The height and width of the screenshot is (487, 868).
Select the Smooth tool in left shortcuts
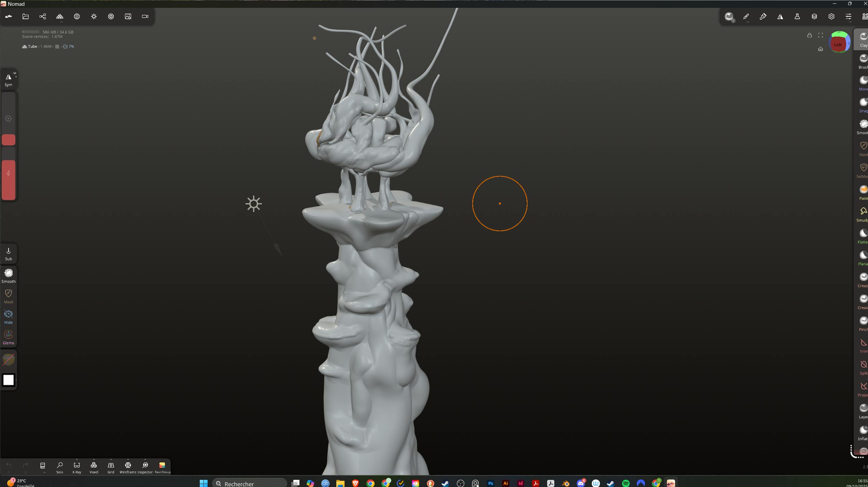[9, 275]
